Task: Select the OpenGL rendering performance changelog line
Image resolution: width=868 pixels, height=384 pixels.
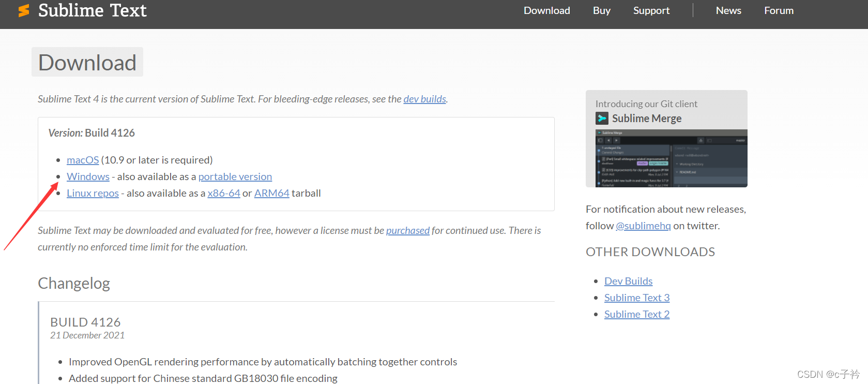Action: click(263, 362)
